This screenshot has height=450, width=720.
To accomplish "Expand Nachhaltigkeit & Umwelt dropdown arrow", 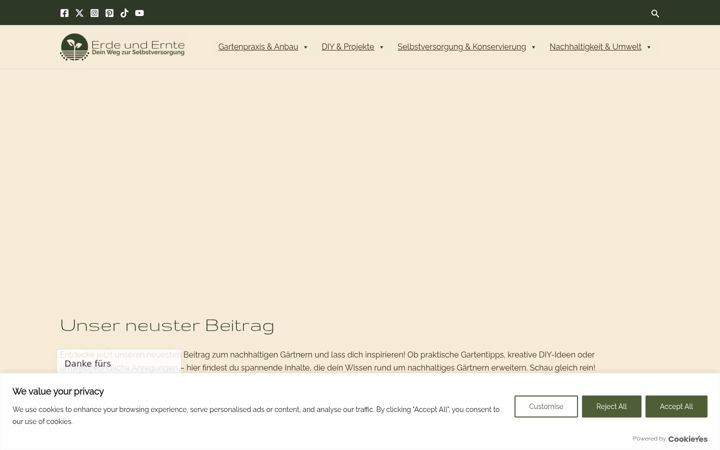I will 649,47.
